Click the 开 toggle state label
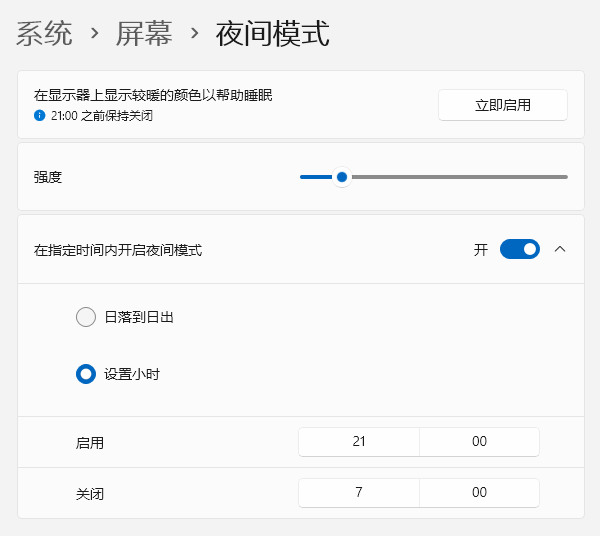Screen dimensions: 600x536 (481, 250)
